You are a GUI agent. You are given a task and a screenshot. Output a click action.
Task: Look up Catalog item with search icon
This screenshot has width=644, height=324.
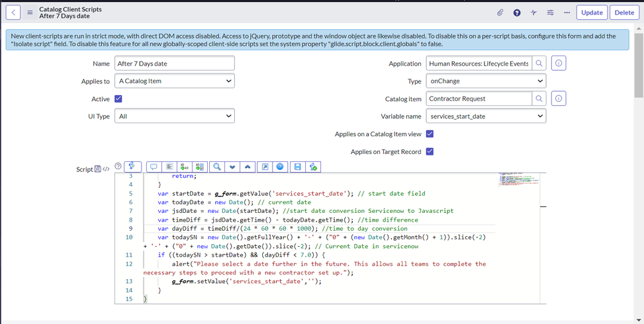tap(539, 99)
